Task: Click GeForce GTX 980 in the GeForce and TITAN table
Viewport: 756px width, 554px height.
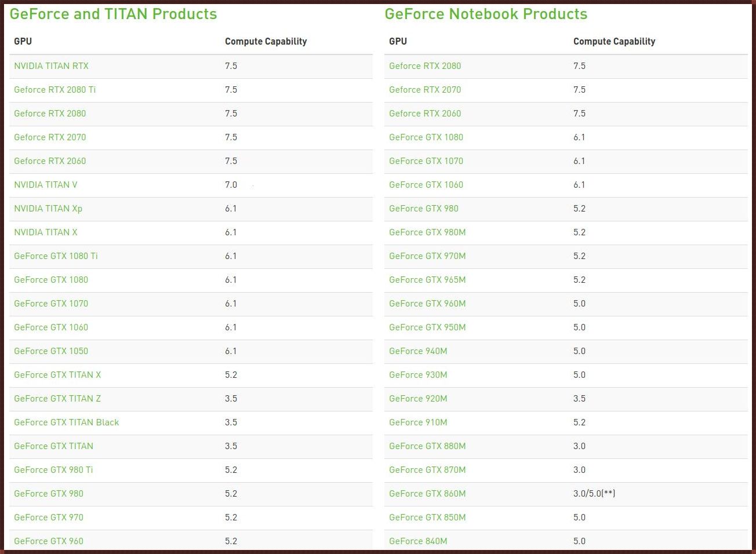Action: [49, 494]
